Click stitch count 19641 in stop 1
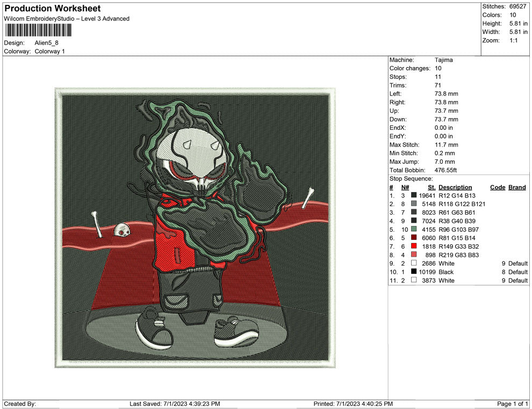This screenshot has height=409, width=532. pyautogui.click(x=427, y=195)
